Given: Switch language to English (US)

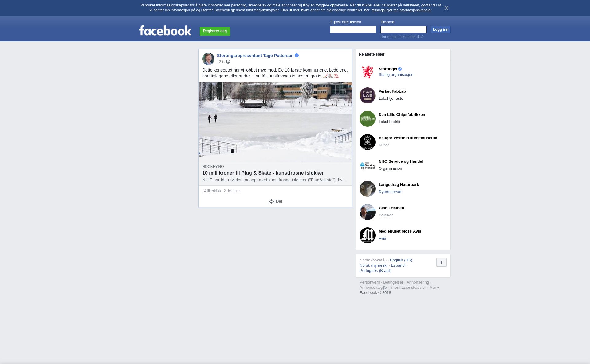Looking at the screenshot, I should [401, 260].
